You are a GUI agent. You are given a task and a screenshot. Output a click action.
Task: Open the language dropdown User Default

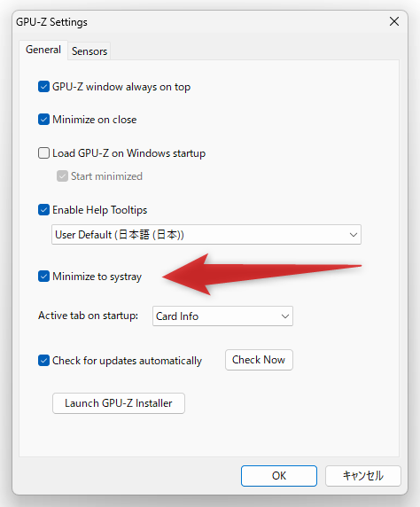click(x=206, y=234)
